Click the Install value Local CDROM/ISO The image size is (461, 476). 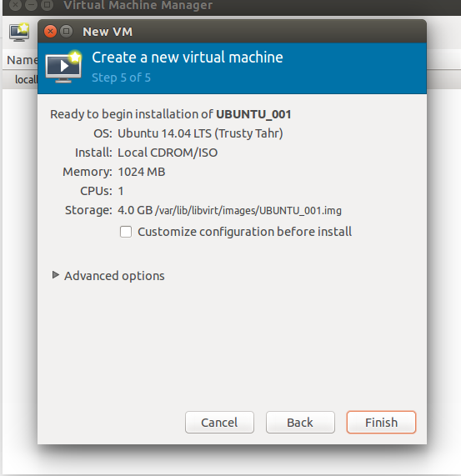(168, 153)
